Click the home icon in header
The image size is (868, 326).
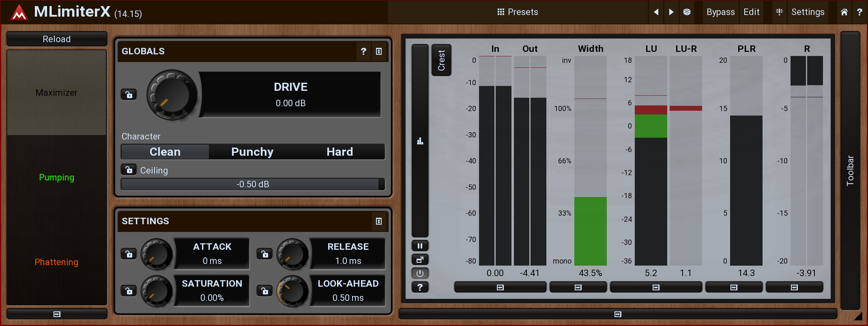click(844, 12)
